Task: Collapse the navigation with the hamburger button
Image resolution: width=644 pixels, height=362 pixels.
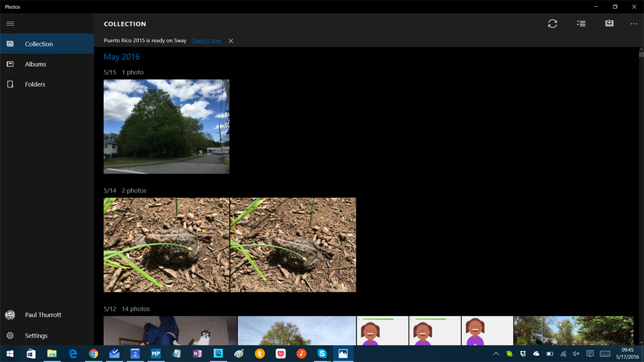Action: click(10, 23)
